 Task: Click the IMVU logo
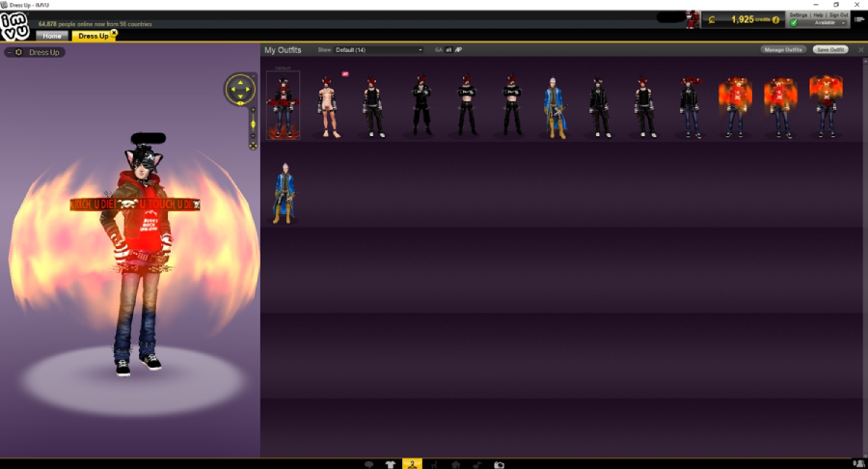coord(14,26)
